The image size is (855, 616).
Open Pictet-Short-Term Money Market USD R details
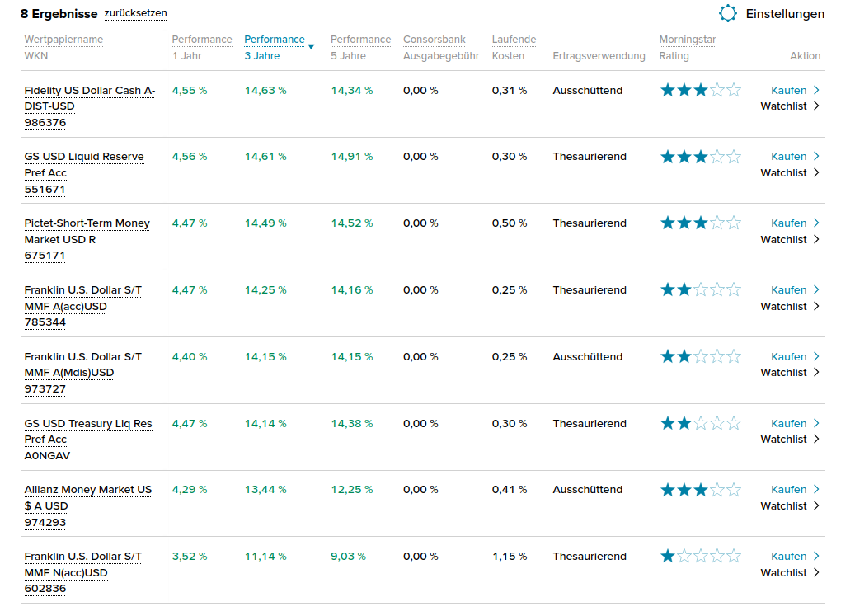(x=87, y=223)
